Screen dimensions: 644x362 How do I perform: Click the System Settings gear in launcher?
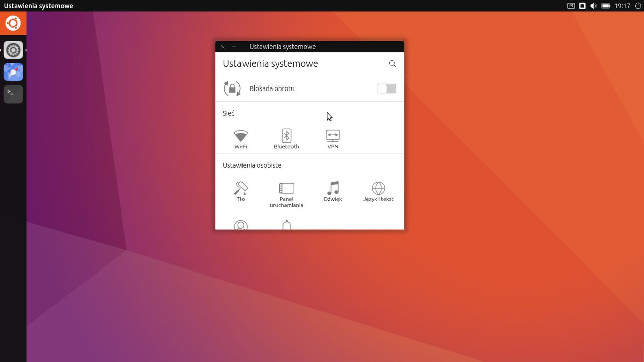(13, 50)
